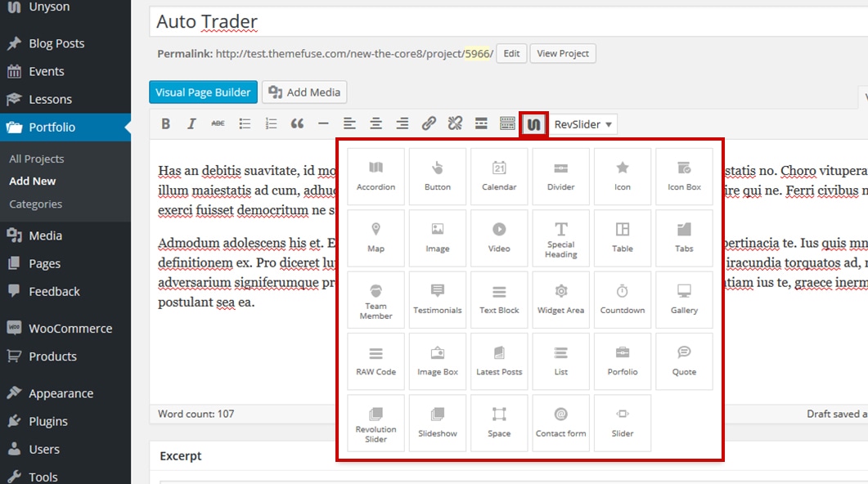Image resolution: width=868 pixels, height=484 pixels.
Task: Add a Slideshow shortcode
Action: tap(438, 423)
